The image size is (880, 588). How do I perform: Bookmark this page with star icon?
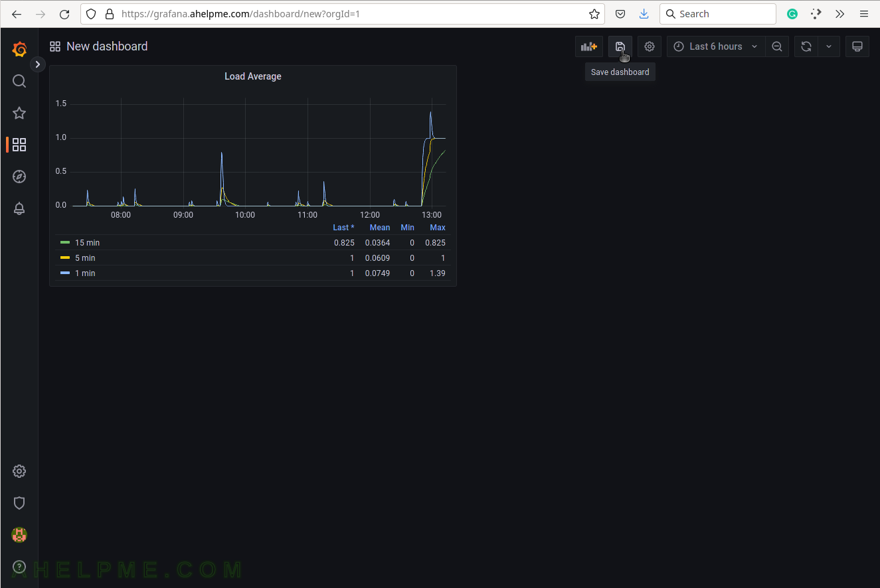point(594,14)
